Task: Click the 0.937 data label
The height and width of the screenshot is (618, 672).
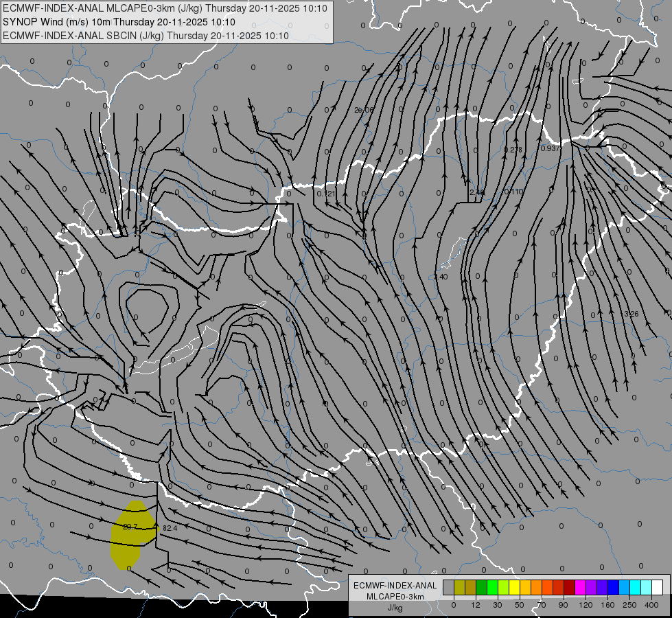Action: (550, 148)
